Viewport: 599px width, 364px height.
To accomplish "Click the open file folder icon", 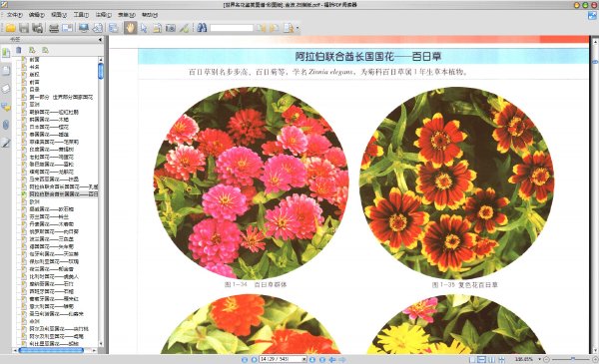I will click(x=10, y=28).
